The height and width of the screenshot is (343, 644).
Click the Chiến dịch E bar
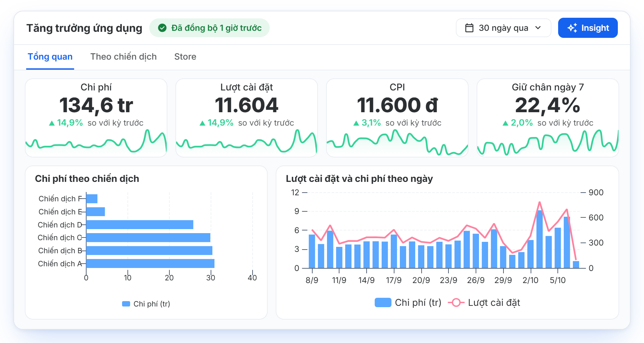pyautogui.click(x=96, y=212)
